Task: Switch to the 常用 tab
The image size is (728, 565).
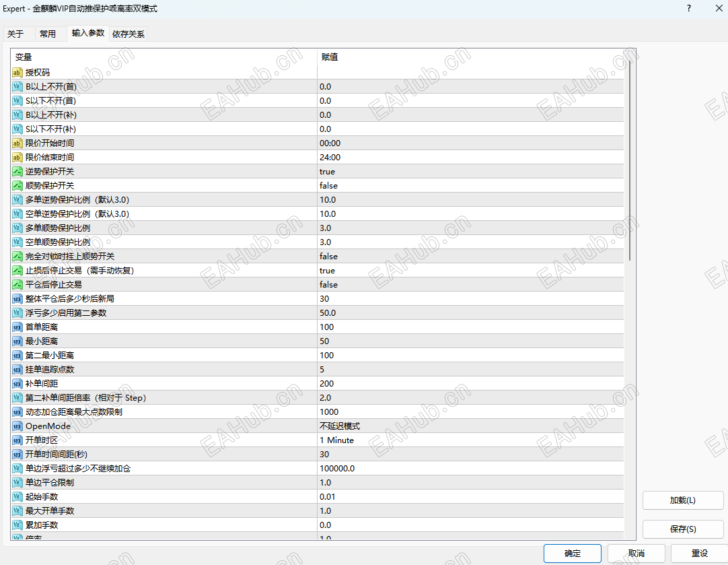Action: [47, 34]
